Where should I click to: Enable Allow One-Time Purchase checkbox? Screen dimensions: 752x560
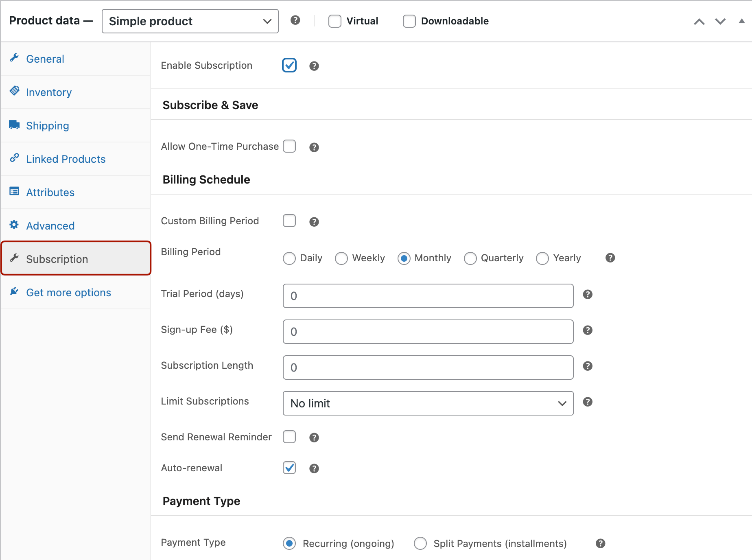point(289,146)
